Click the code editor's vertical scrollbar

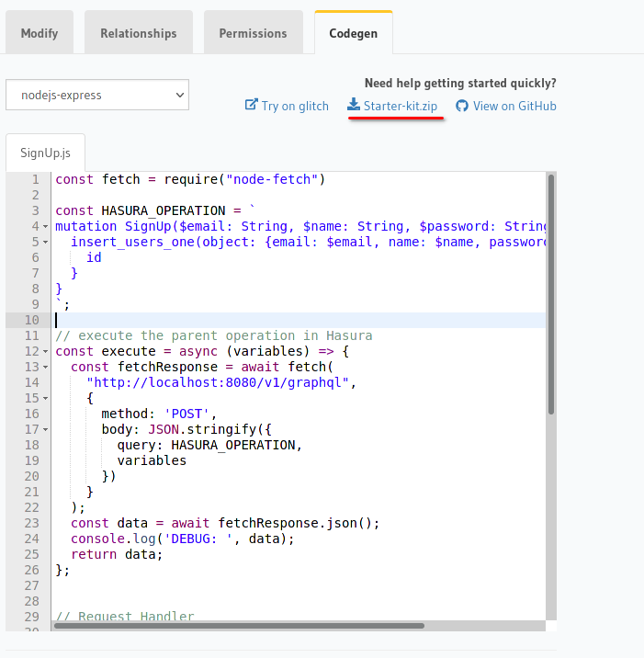tap(551, 294)
